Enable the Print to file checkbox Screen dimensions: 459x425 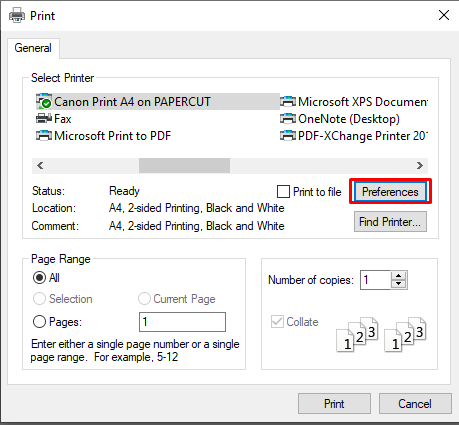[x=283, y=192]
